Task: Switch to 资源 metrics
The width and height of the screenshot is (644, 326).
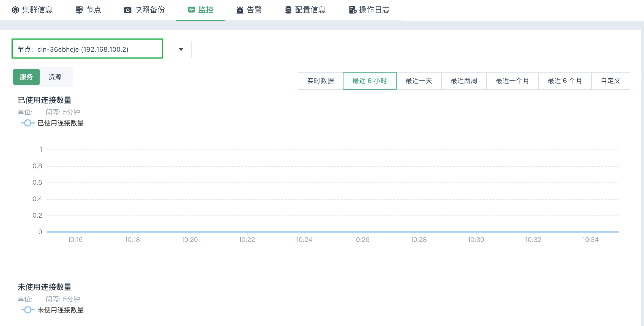Action: 55,77
